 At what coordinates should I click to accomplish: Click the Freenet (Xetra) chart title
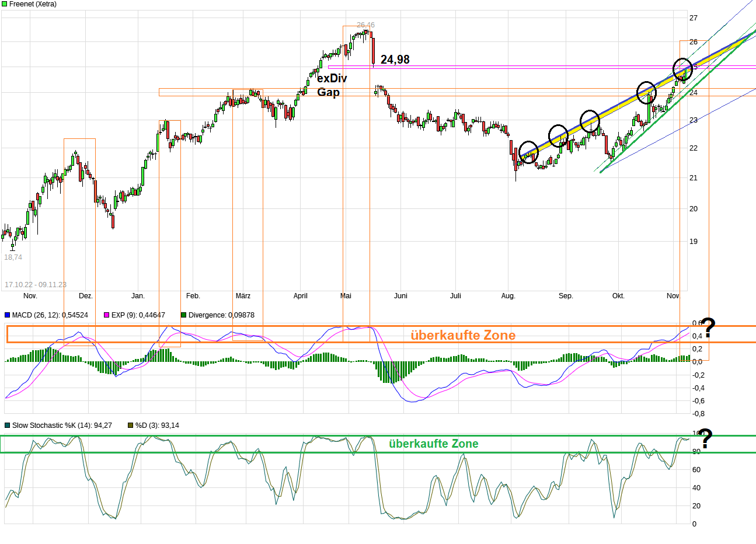(x=33, y=4)
